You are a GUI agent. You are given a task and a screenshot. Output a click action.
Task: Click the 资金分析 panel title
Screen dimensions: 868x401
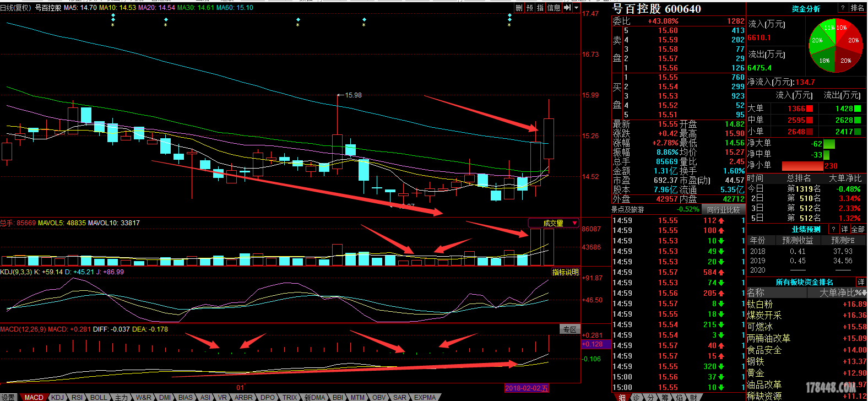click(806, 9)
